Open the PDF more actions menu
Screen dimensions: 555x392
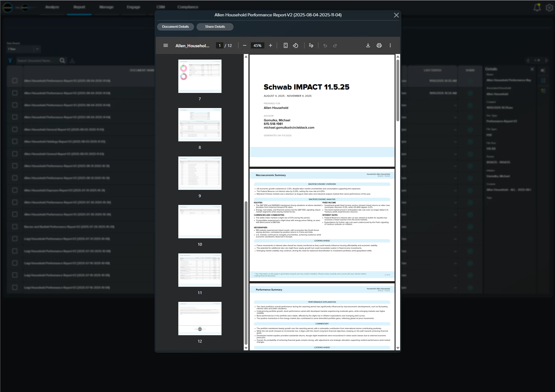(390, 45)
